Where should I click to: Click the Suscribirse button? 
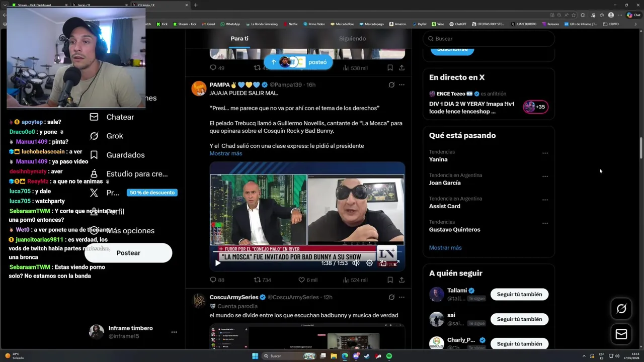tap(452, 49)
